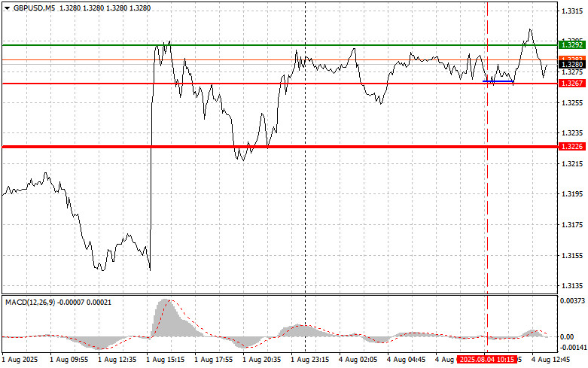Click the 1 Aug 2025 time axis label
588x368 pixels.
point(20,360)
